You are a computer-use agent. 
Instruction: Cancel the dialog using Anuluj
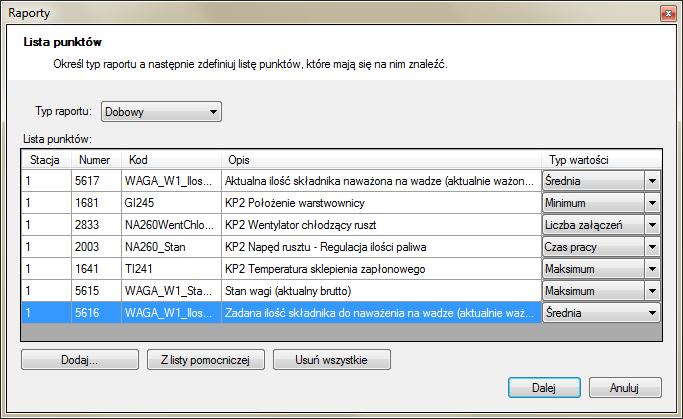[x=625, y=388]
